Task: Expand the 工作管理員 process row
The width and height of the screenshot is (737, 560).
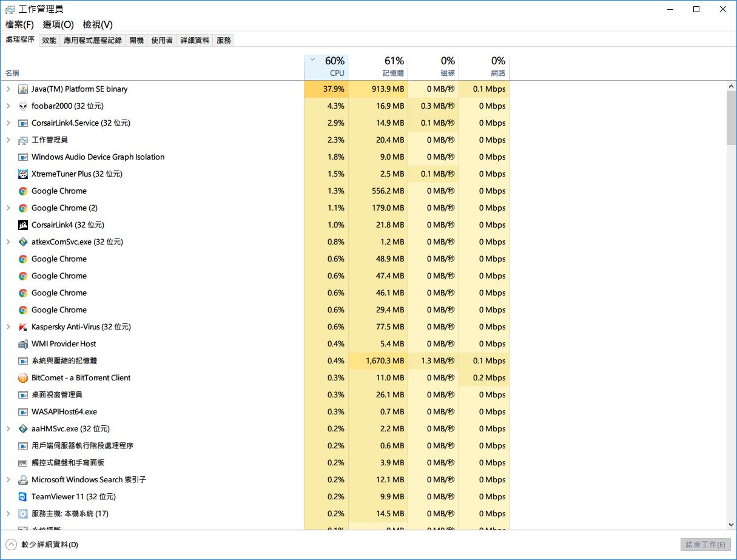Action: tap(8, 140)
